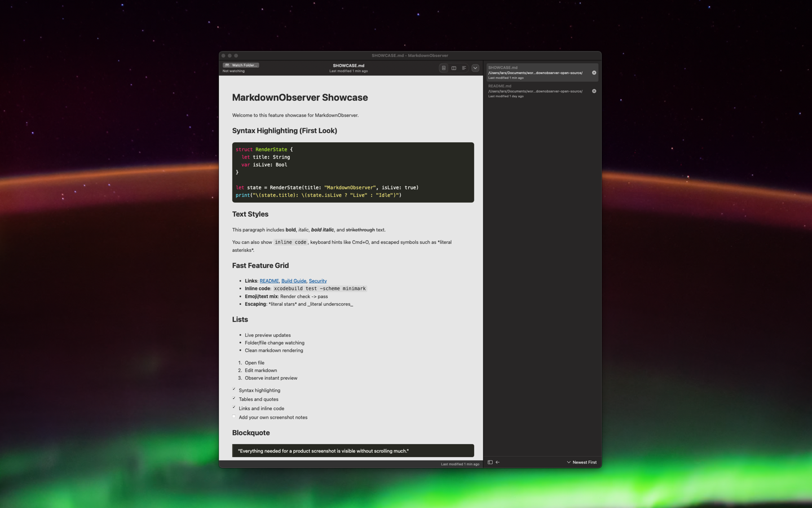The height and width of the screenshot is (508, 812).
Task: Open the Newest First sort dropdown
Action: tap(581, 462)
